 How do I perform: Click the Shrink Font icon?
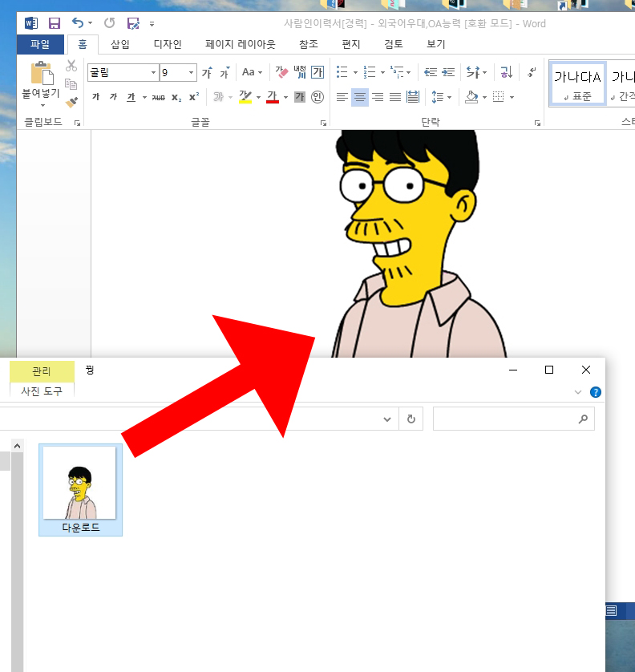pyautogui.click(x=225, y=72)
